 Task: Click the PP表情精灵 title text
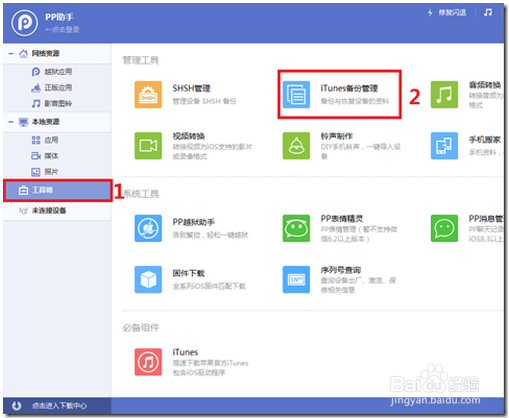pyautogui.click(x=342, y=219)
